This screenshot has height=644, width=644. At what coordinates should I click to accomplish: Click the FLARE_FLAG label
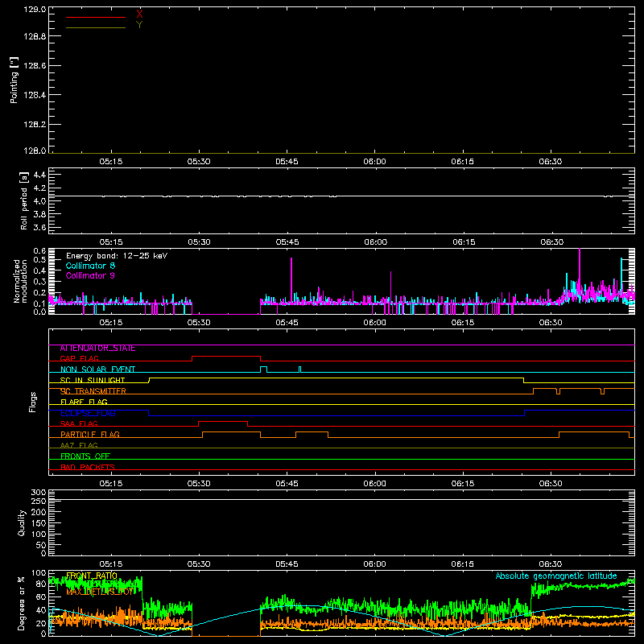[84, 402]
